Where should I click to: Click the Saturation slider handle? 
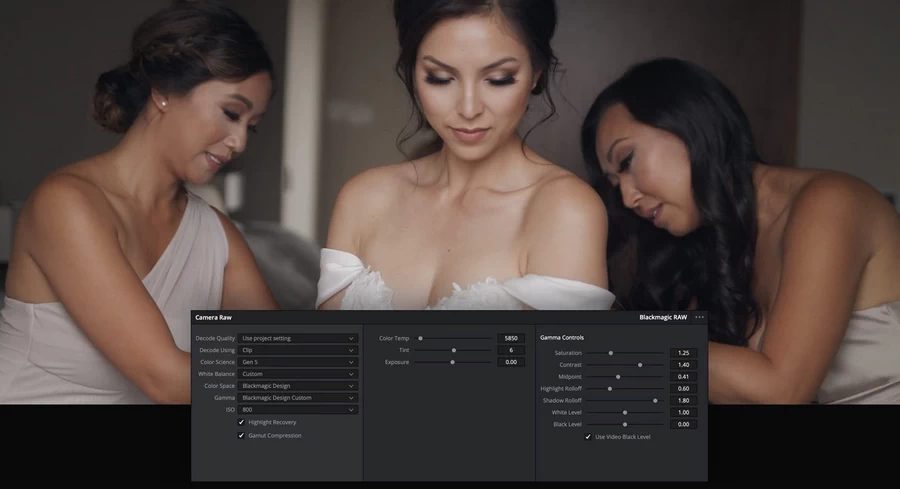(611, 353)
